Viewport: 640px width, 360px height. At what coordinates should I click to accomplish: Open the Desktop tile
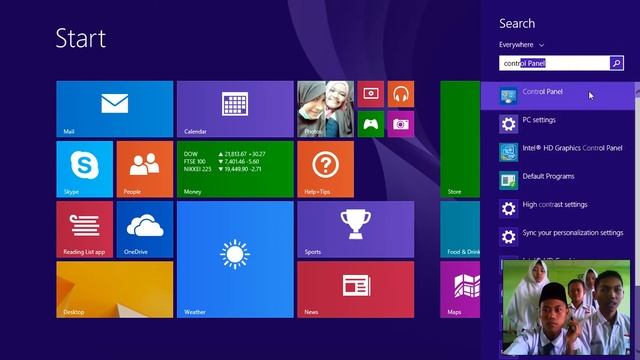point(115,290)
